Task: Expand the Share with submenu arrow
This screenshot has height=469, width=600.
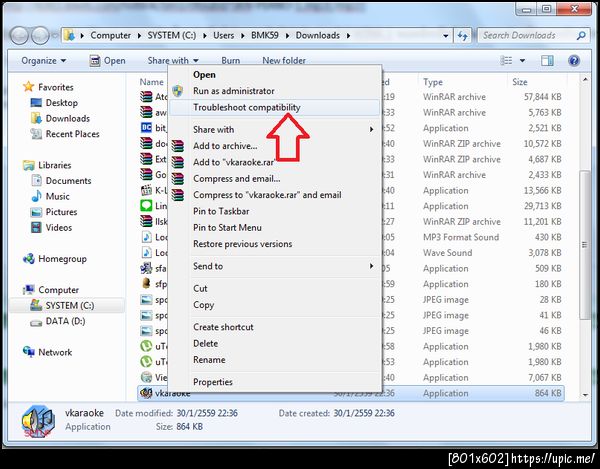Action: [371, 129]
